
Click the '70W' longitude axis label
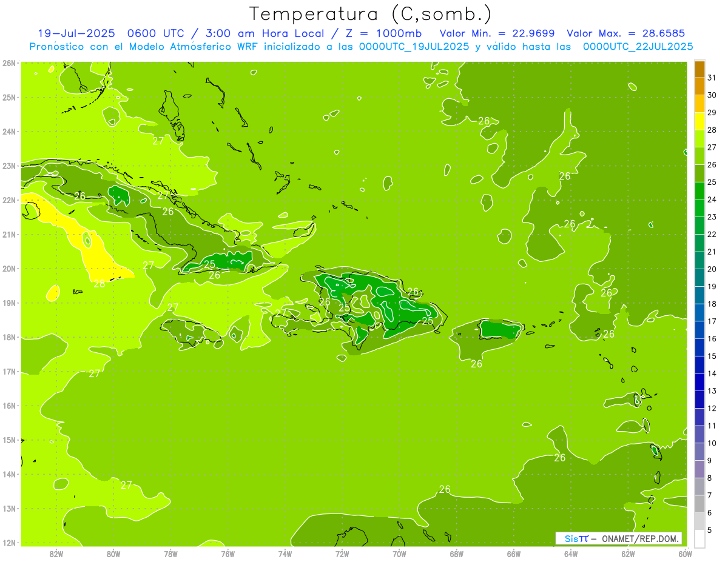[399, 554]
